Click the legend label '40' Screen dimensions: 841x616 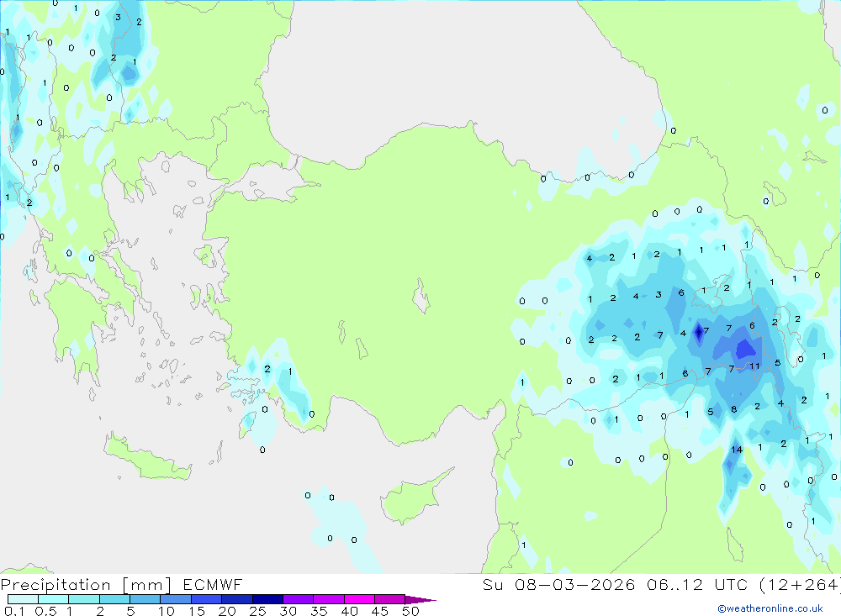pyautogui.click(x=350, y=611)
